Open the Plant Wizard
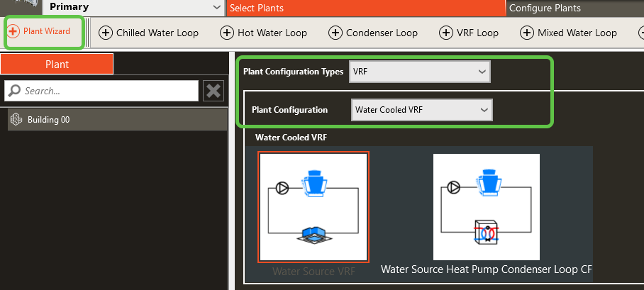This screenshot has width=644, height=290. coord(40,31)
